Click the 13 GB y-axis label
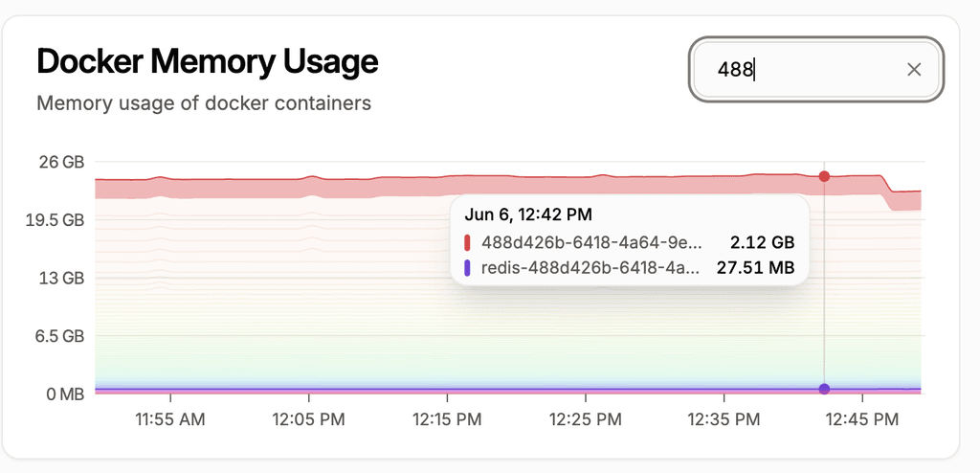The width and height of the screenshot is (980, 473). [x=61, y=279]
